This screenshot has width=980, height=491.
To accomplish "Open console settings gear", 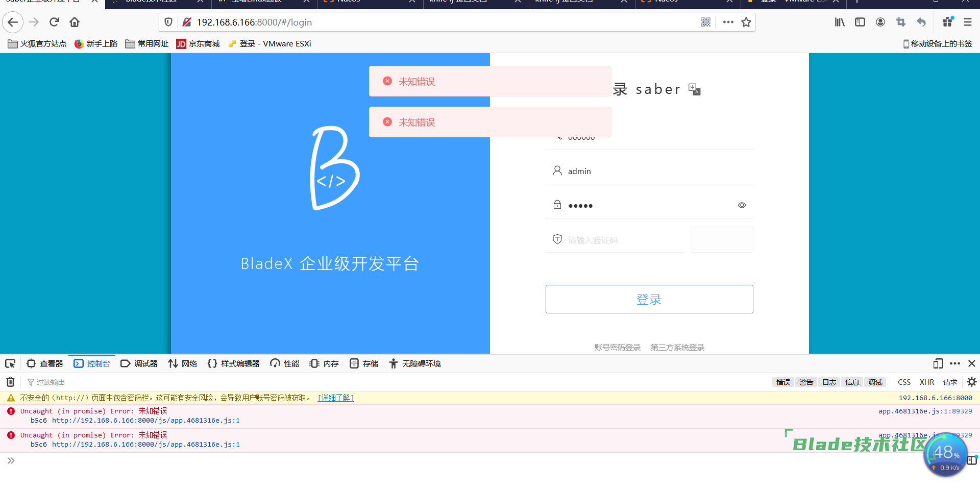I will click(972, 382).
